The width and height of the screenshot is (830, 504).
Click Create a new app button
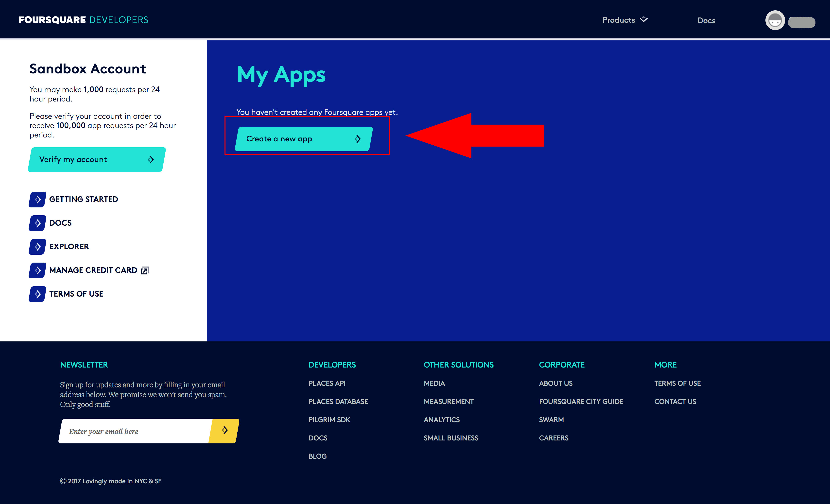click(304, 139)
